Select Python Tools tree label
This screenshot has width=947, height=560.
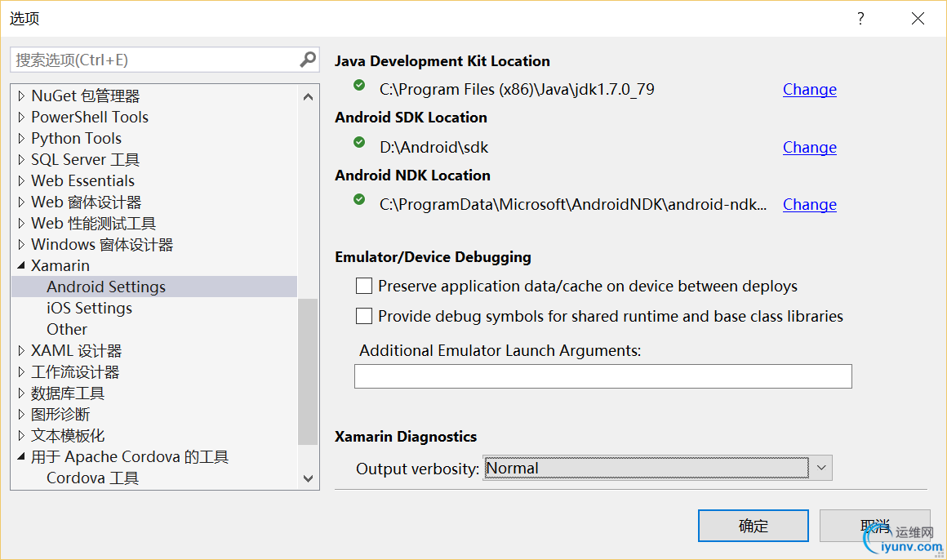76,138
